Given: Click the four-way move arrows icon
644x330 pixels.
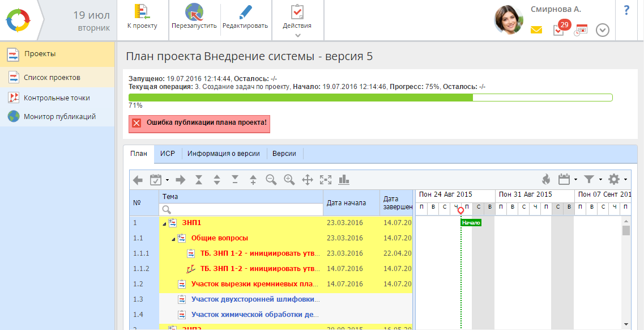Looking at the screenshot, I should click(307, 180).
